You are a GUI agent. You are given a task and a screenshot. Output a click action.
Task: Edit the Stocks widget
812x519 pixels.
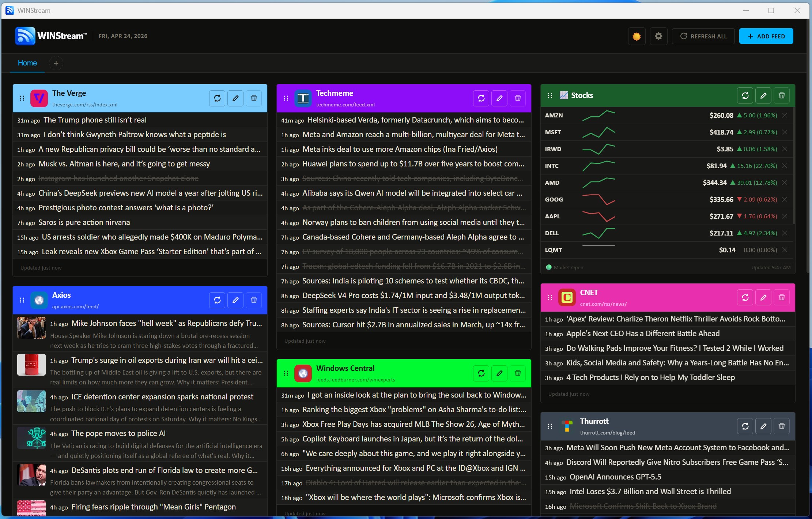pos(763,95)
